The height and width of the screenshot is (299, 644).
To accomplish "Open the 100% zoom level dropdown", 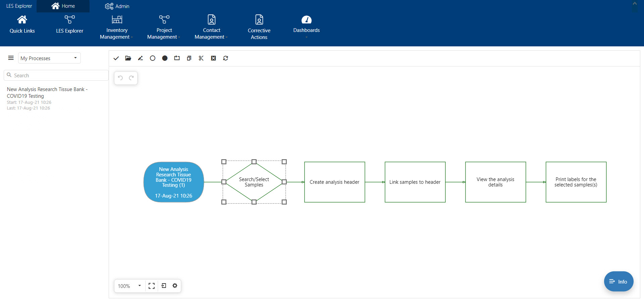I will pyautogui.click(x=129, y=286).
